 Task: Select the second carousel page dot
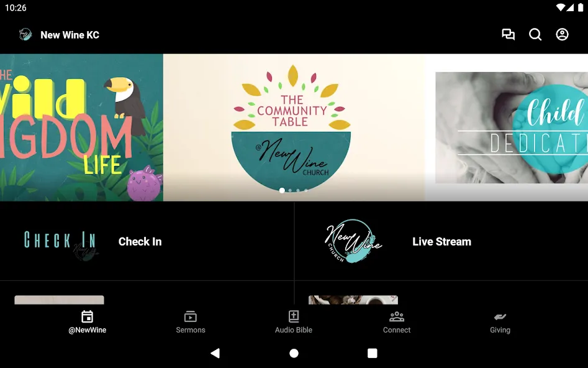290,190
